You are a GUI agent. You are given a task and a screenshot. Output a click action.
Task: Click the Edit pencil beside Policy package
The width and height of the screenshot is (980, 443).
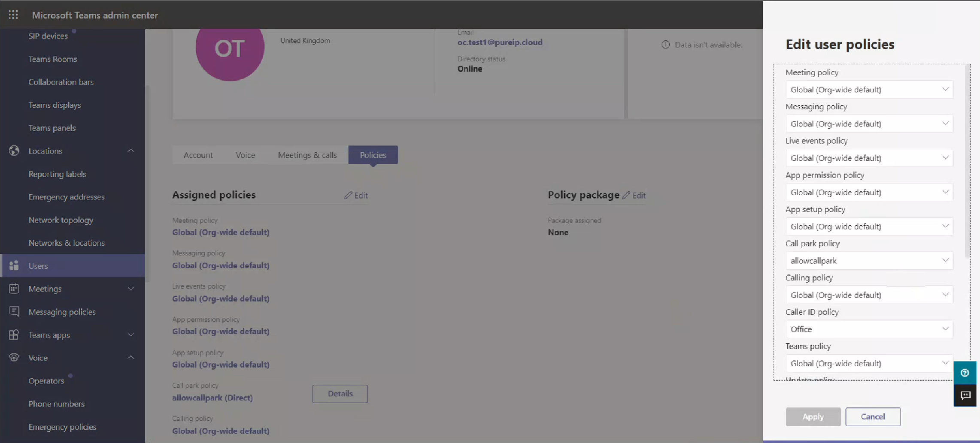[x=634, y=195]
